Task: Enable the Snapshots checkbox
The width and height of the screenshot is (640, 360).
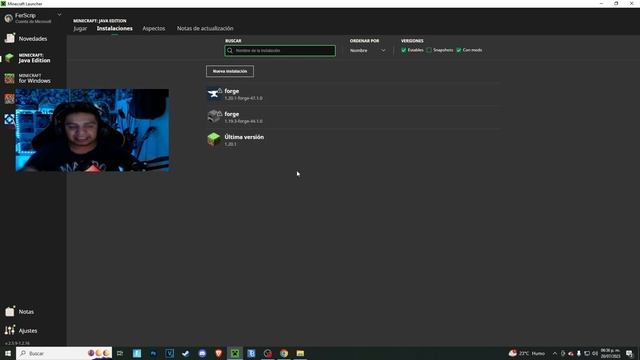Action: click(x=429, y=50)
